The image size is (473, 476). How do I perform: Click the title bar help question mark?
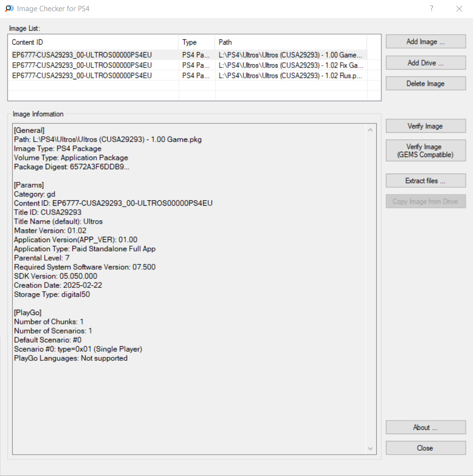[431, 8]
